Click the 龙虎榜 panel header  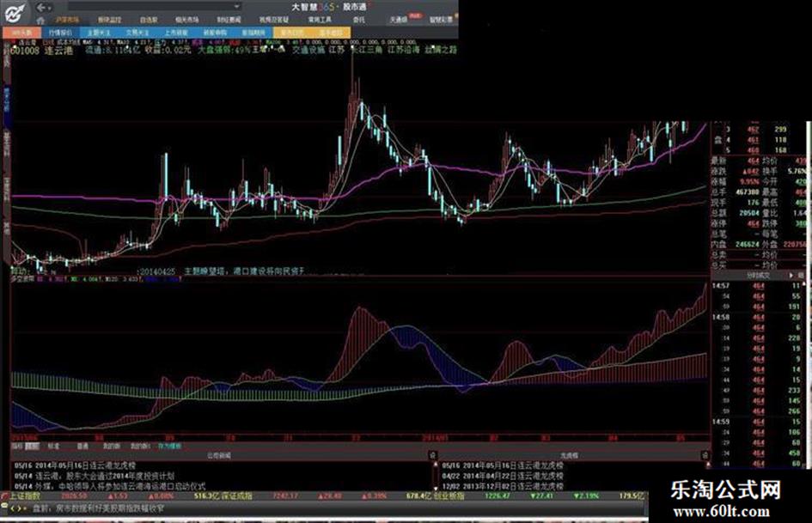tap(569, 456)
